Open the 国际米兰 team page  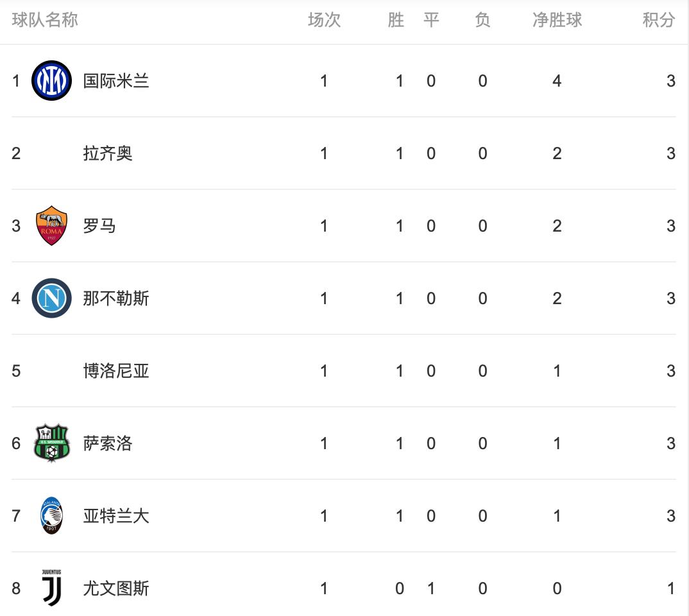click(x=116, y=81)
